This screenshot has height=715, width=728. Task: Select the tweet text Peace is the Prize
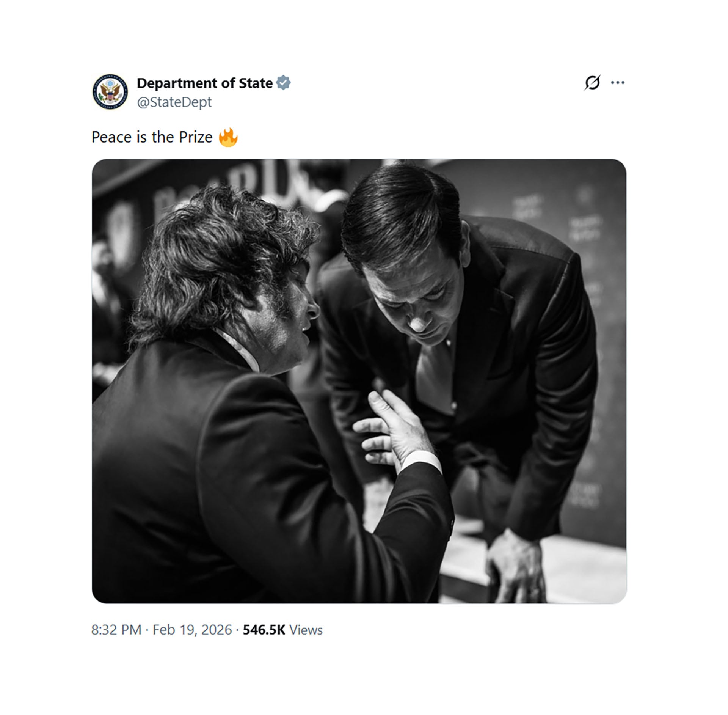coord(152,137)
